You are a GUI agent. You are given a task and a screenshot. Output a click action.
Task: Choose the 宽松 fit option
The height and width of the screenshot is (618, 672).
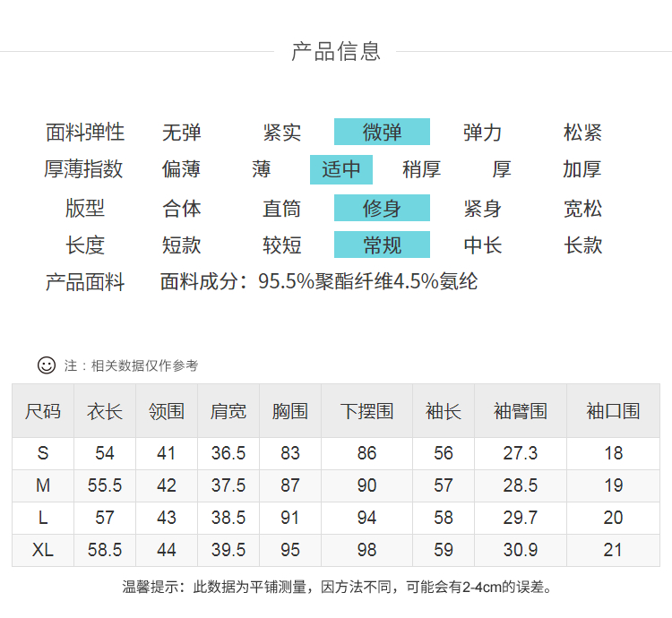(x=582, y=209)
